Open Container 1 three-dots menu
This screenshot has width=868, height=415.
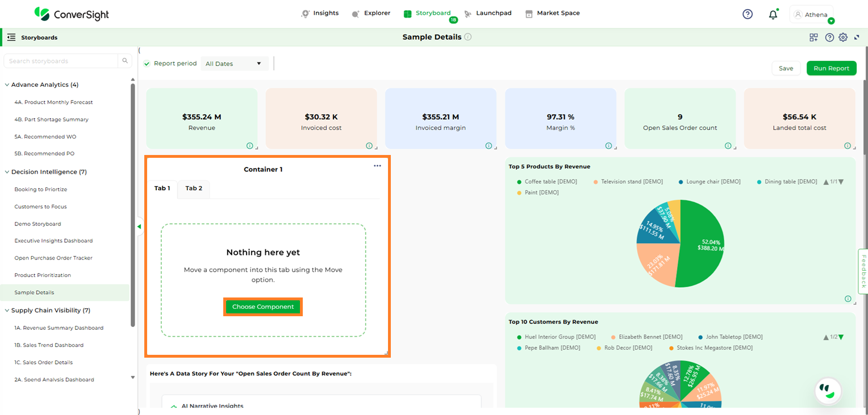[x=377, y=166]
